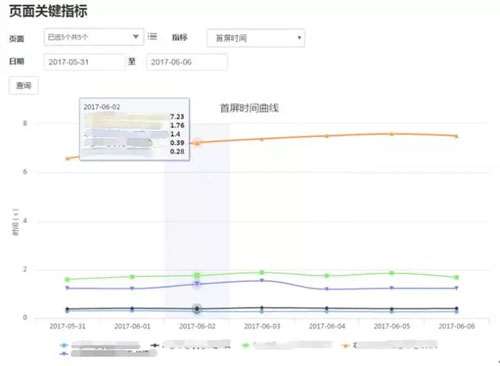Click the arrow on page dropdown
This screenshot has height=366, width=500.
pyautogui.click(x=136, y=36)
